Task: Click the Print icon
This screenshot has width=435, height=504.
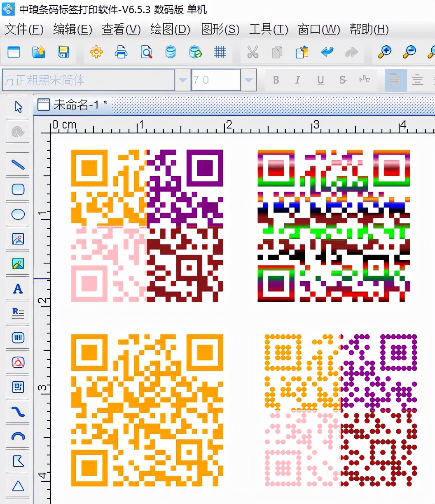Action: click(121, 52)
